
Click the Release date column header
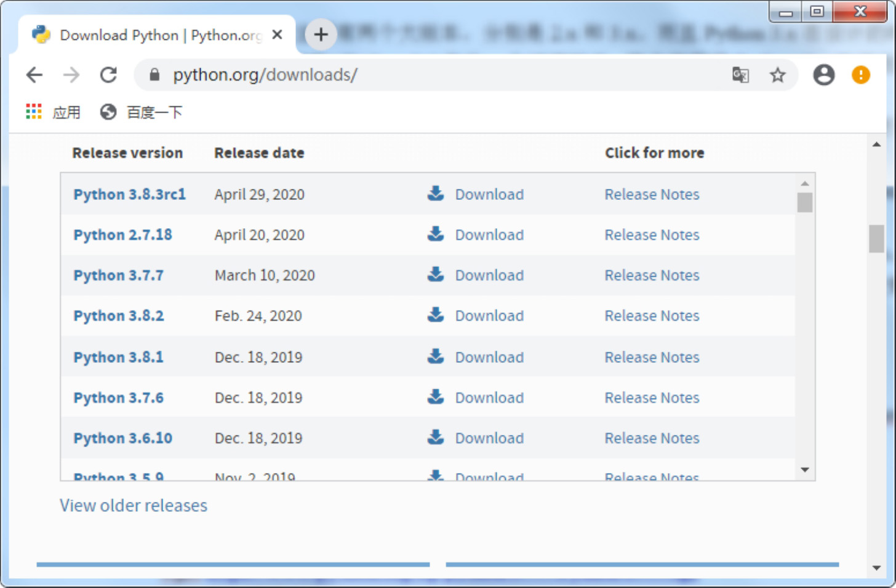(x=259, y=153)
